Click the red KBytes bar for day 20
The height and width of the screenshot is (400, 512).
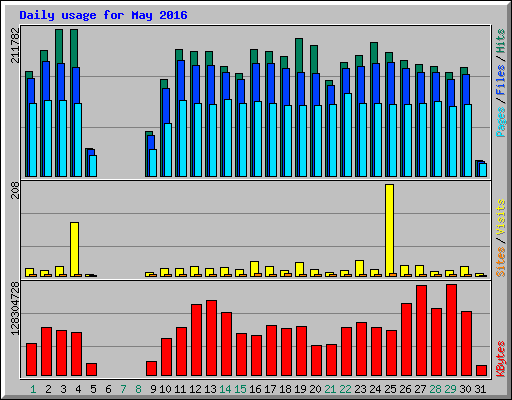click(316, 361)
